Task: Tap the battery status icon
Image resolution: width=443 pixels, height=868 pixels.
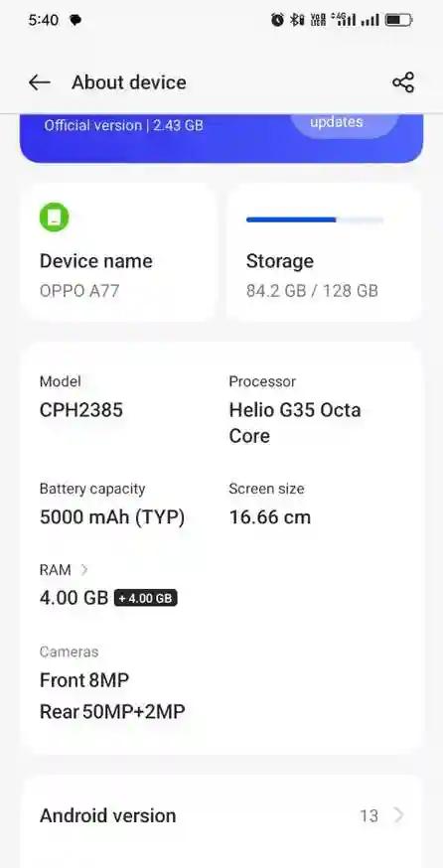Action: (x=398, y=21)
